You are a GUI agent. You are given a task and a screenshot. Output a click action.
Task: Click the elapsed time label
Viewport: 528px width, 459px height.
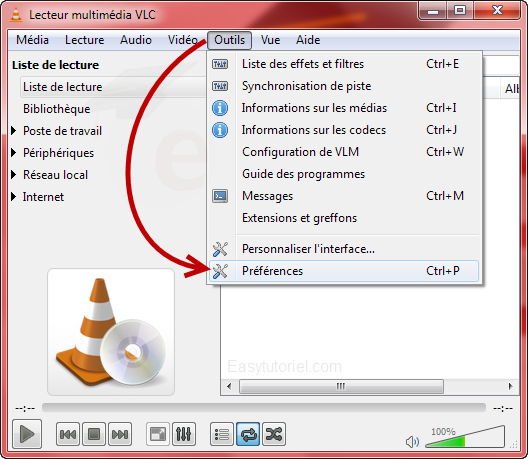(x=25, y=408)
